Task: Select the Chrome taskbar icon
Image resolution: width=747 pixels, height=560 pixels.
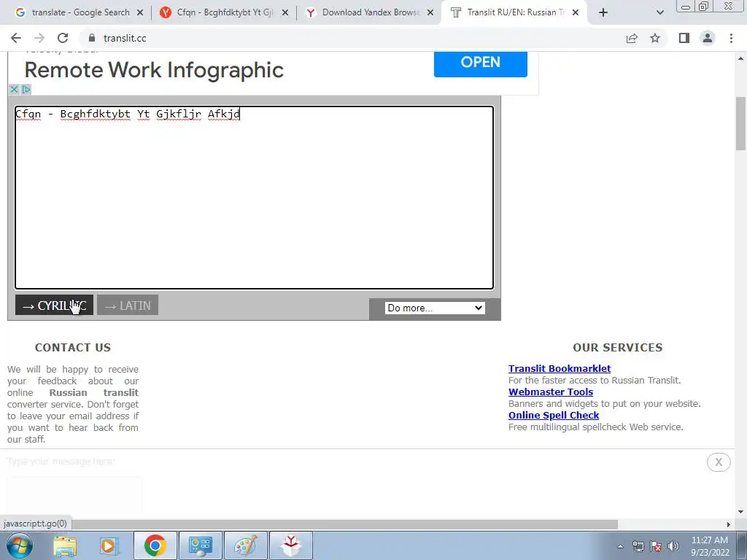Action: click(x=155, y=545)
